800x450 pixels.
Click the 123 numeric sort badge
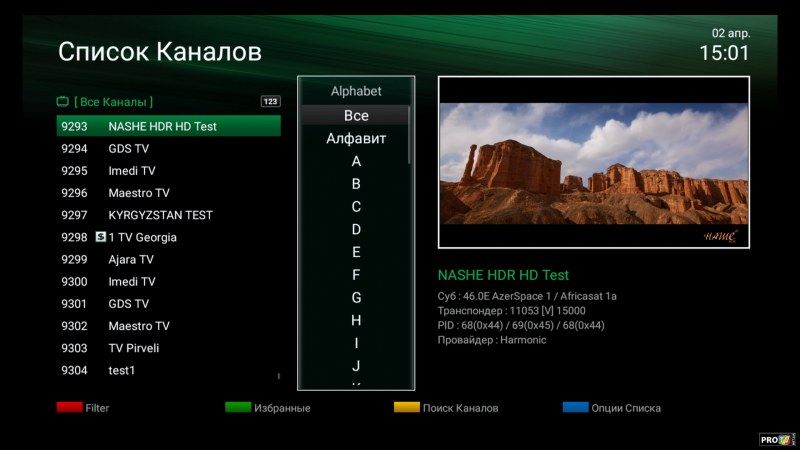pos(270,101)
